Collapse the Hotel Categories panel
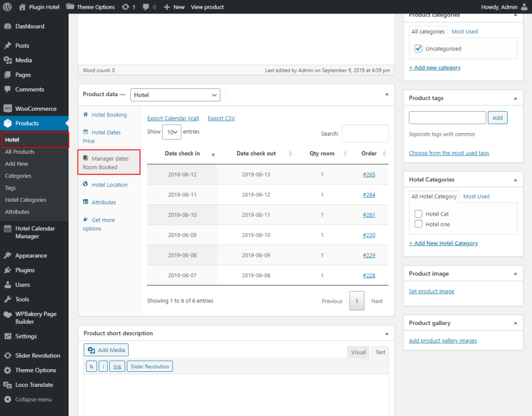Image resolution: width=532 pixels, height=416 pixels. pyautogui.click(x=515, y=179)
